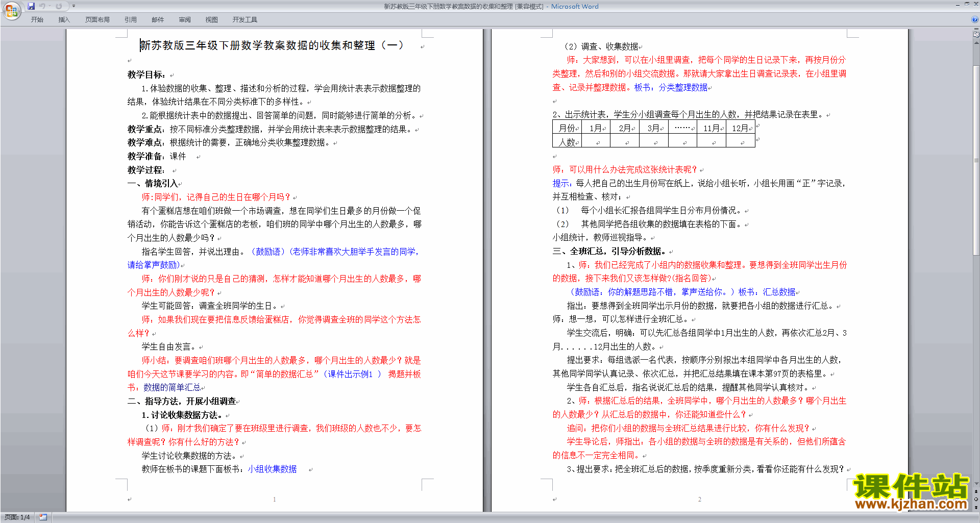Image resolution: width=980 pixels, height=523 pixels.
Task: Click the 教学目标 heading
Action: 146,74
